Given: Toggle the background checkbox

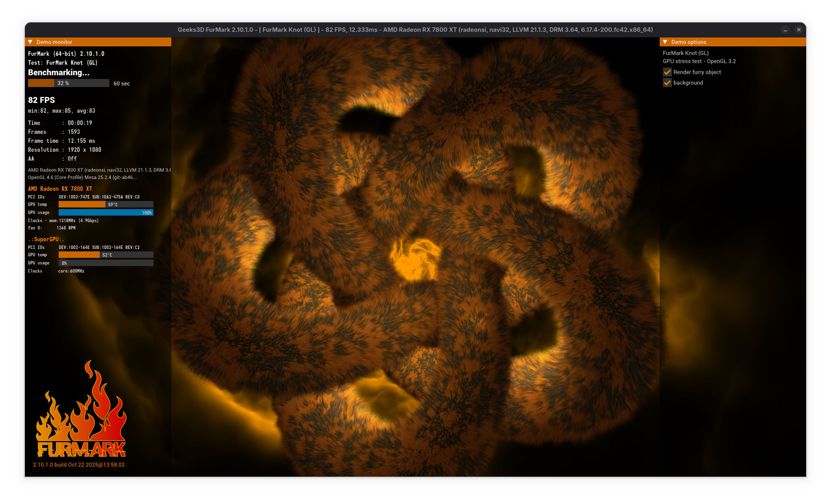Looking at the screenshot, I should 667,83.
